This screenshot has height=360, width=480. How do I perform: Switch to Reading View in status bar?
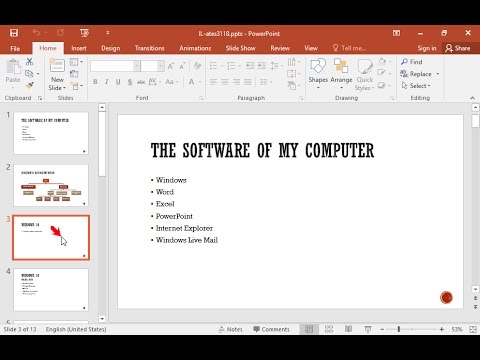tap(348, 329)
